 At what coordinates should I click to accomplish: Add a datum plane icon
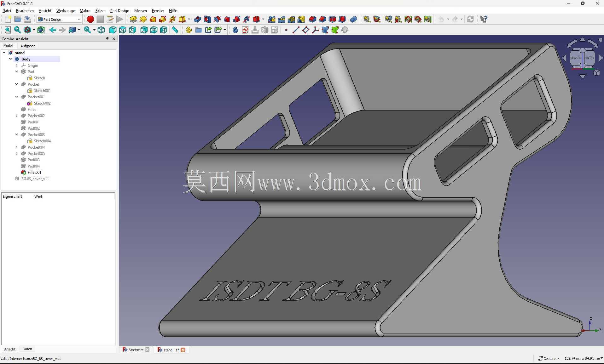click(x=305, y=30)
